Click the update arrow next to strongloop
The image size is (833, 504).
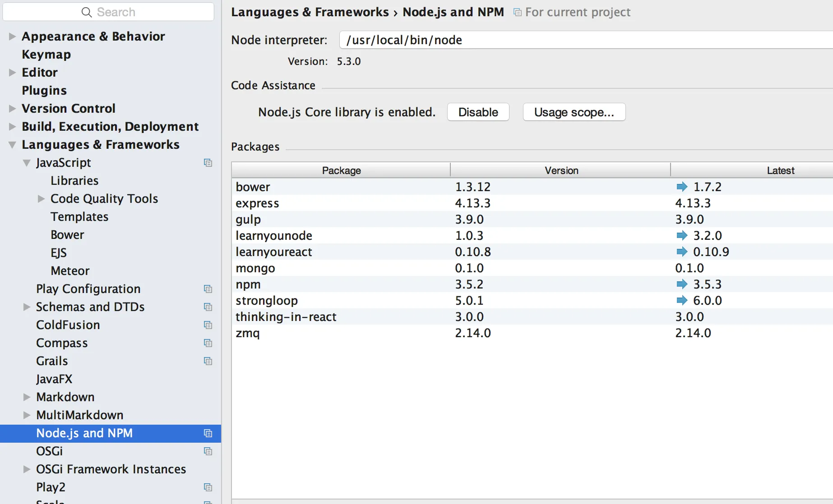point(682,300)
